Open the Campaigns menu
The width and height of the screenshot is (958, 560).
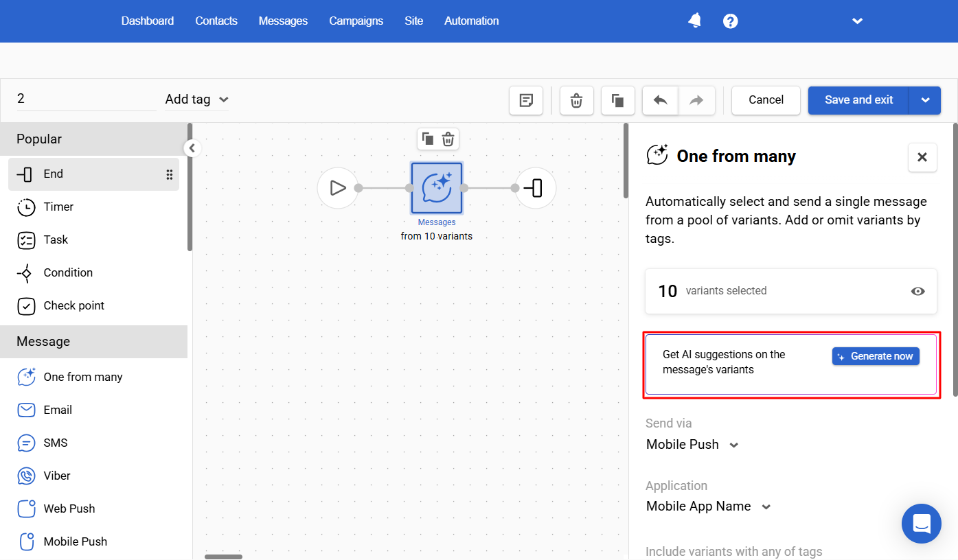(x=356, y=21)
